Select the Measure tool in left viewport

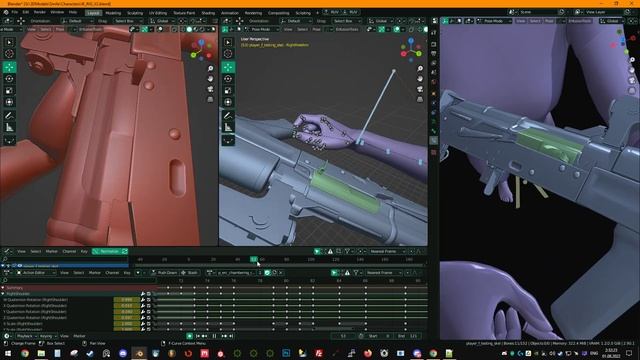click(x=9, y=128)
